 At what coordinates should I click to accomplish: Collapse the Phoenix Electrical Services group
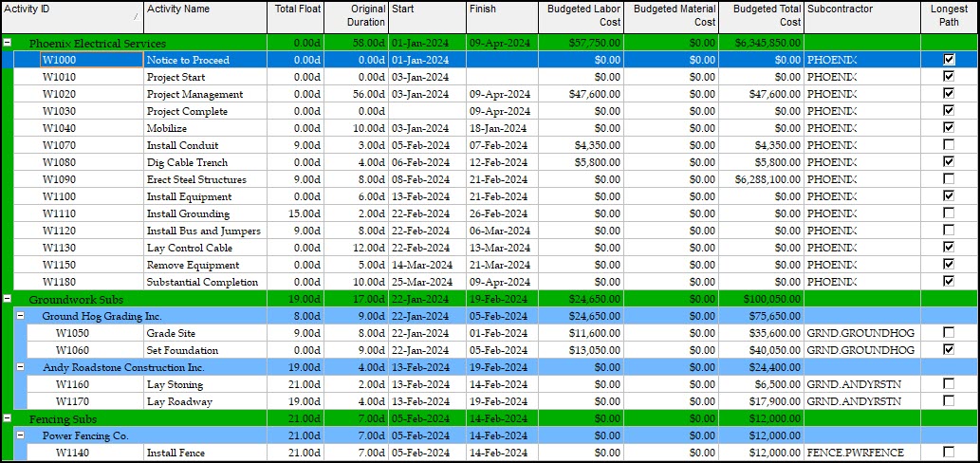(x=8, y=43)
